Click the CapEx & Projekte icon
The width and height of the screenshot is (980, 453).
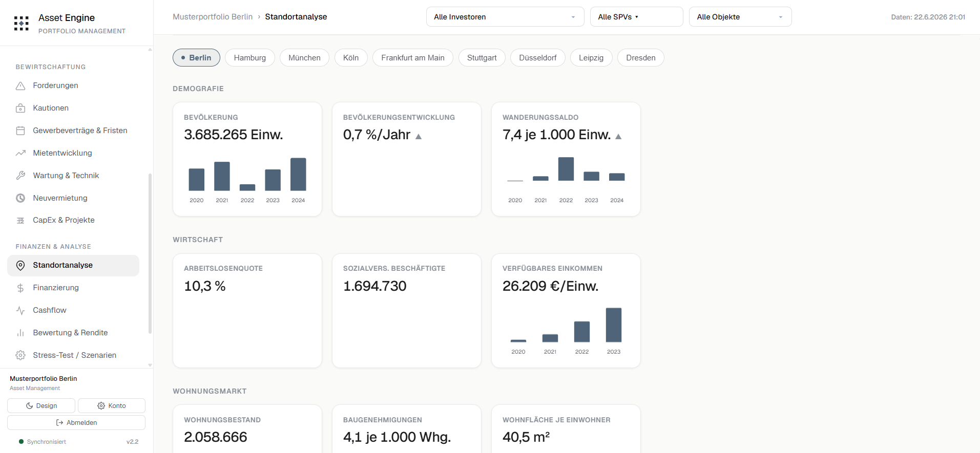(20, 220)
